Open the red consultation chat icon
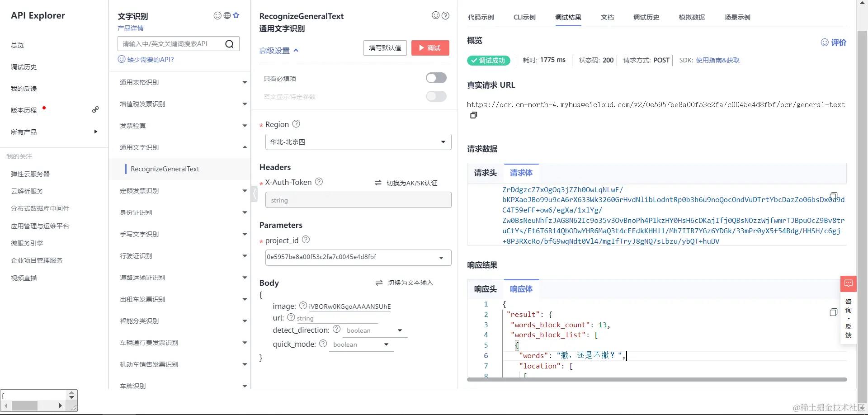 [849, 283]
